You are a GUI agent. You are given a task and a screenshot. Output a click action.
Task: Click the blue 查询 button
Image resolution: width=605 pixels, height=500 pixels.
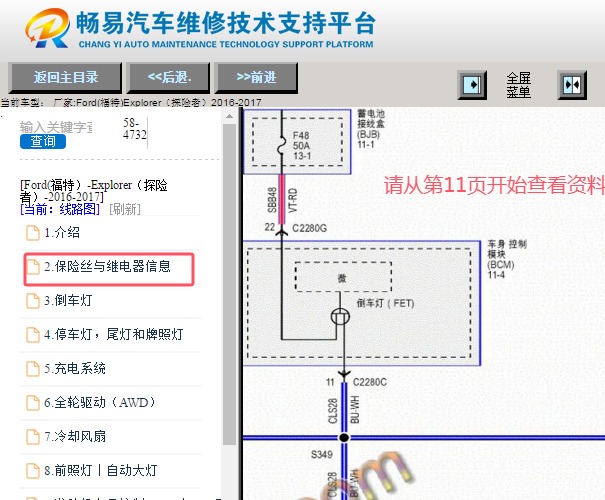click(x=43, y=141)
